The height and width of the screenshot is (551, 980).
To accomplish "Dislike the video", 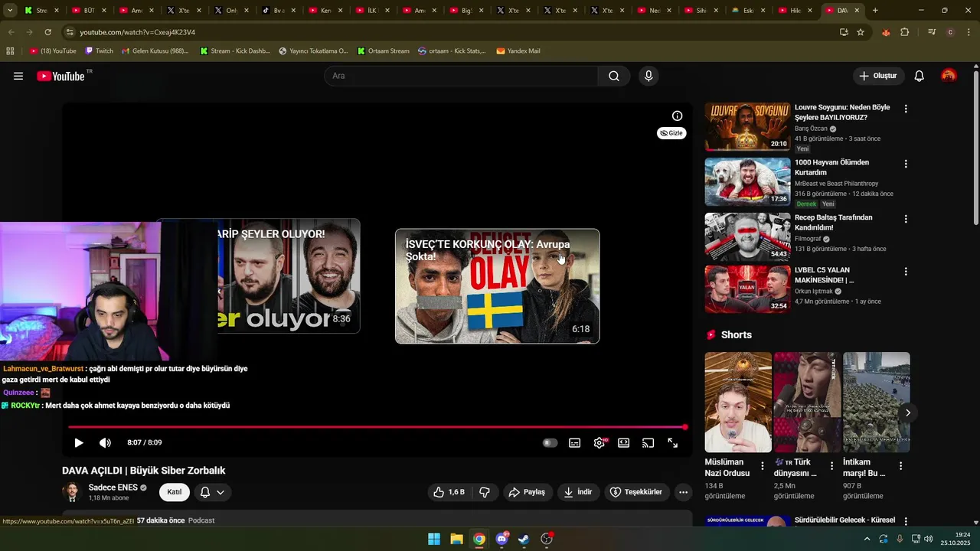I will (x=485, y=492).
